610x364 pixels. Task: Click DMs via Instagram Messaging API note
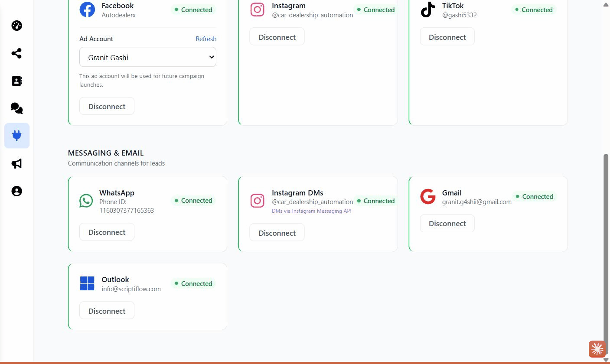(312, 211)
